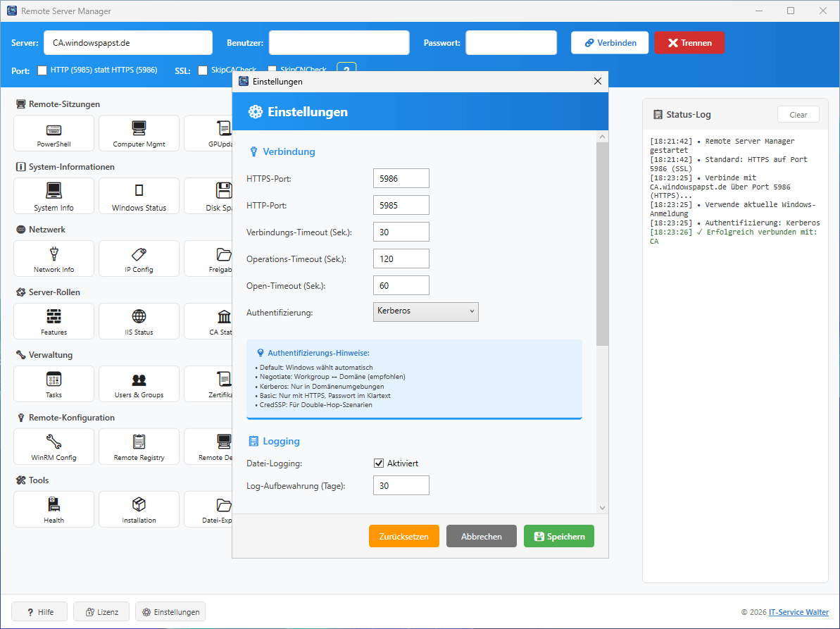Open WinRM Config tile

coord(54,447)
